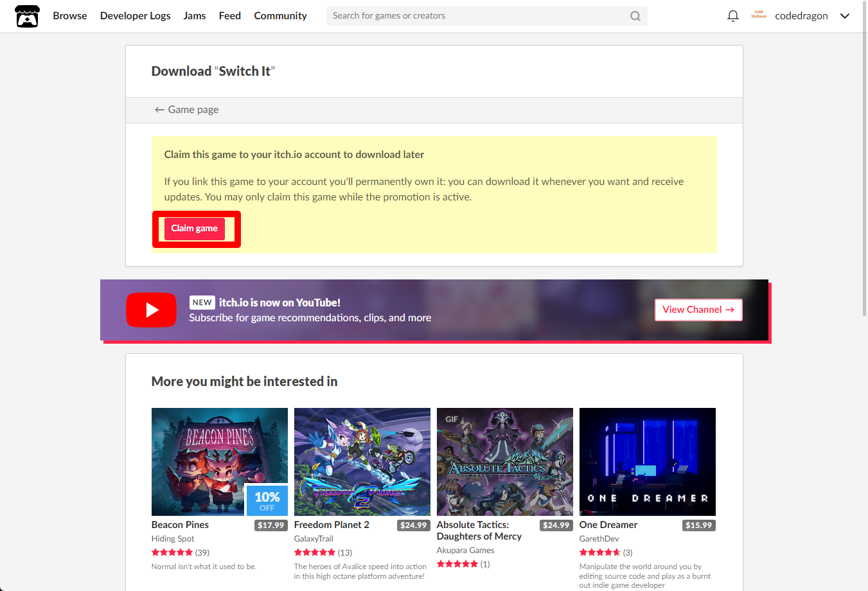Open the Hiding Spot creator link

point(173,539)
